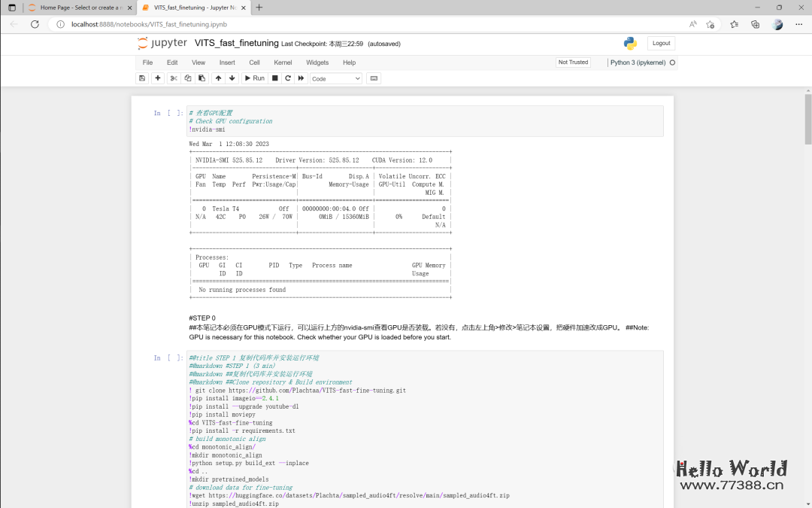
Task: Open the Code cell type dropdown
Action: (x=336, y=78)
